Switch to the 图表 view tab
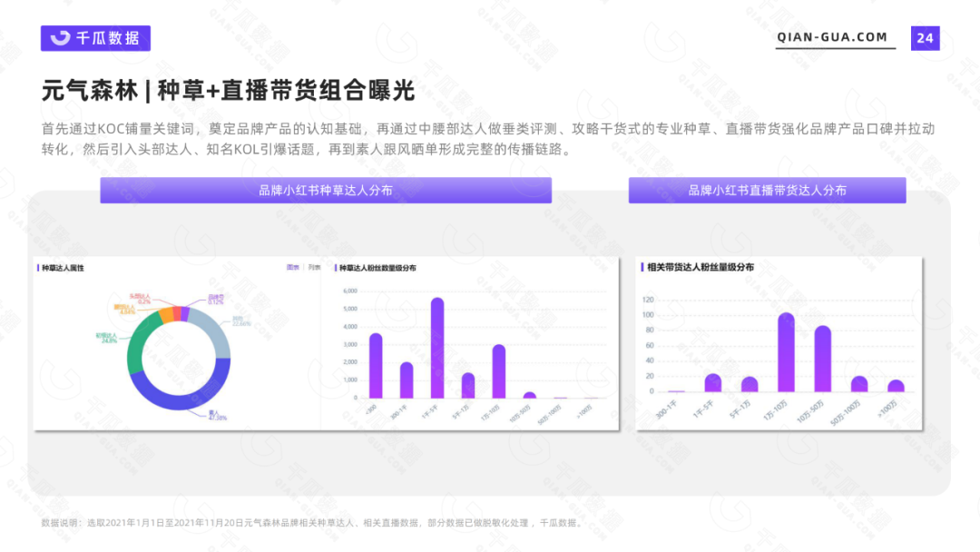 (x=292, y=268)
